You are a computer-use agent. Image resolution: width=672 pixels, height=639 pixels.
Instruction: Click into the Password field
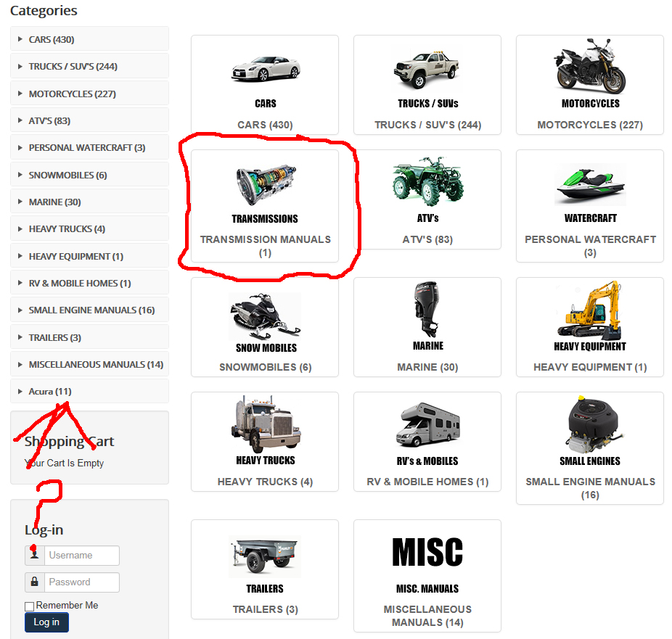(x=82, y=582)
